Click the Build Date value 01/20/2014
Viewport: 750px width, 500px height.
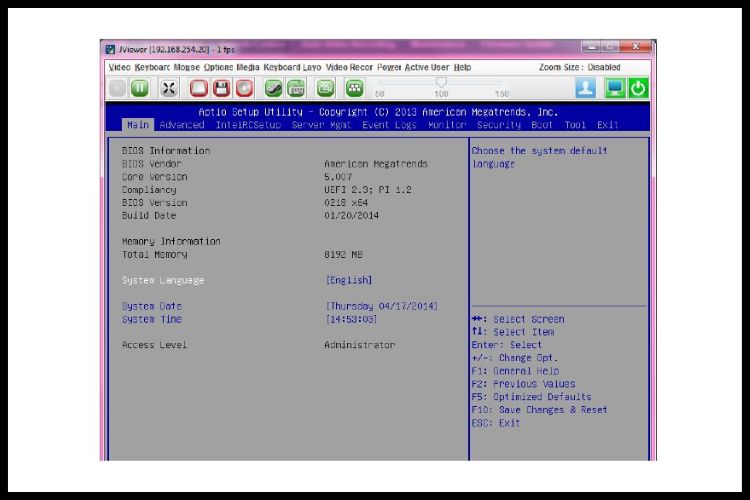point(352,216)
